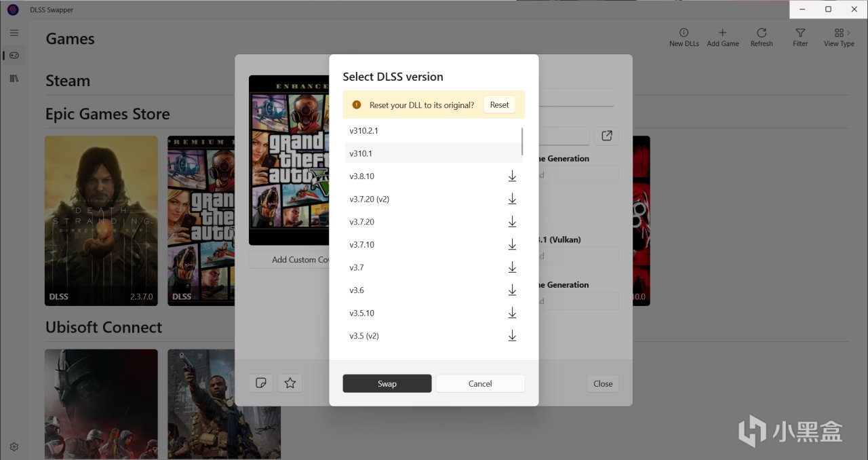Viewport: 868px width, 460px height.
Task: Select DLSS version v310.2.1
Action: [433, 130]
